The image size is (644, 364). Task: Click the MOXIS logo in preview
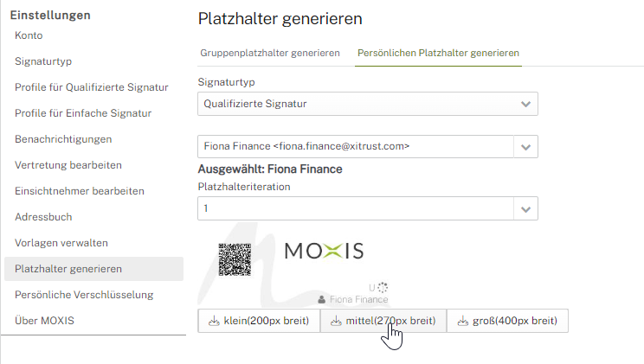coord(324,252)
